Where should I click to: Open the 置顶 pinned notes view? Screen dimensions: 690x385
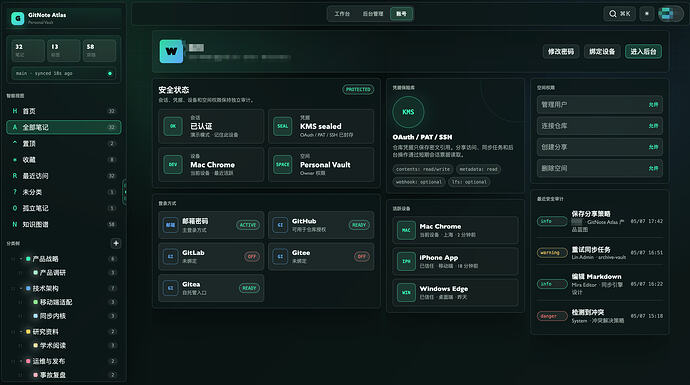click(x=64, y=143)
